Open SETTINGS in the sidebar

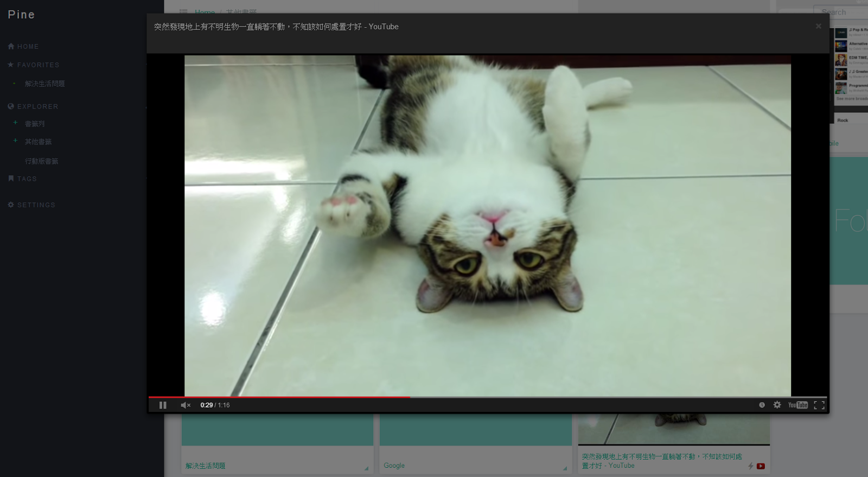tap(36, 205)
